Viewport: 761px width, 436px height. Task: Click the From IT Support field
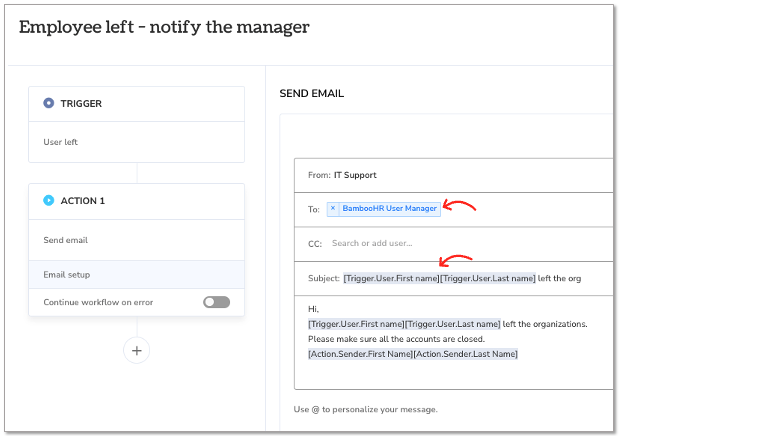pyautogui.click(x=453, y=175)
